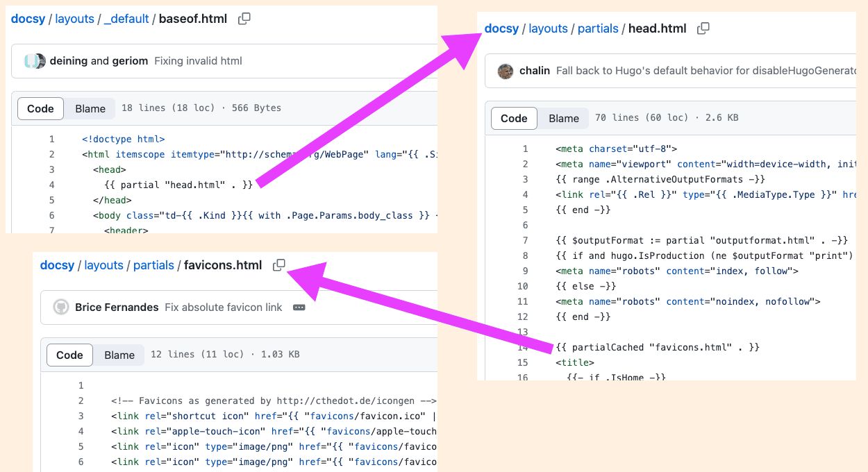The image size is (868, 472).
Task: Switch to Blame view for baseof.html
Action: [90, 108]
